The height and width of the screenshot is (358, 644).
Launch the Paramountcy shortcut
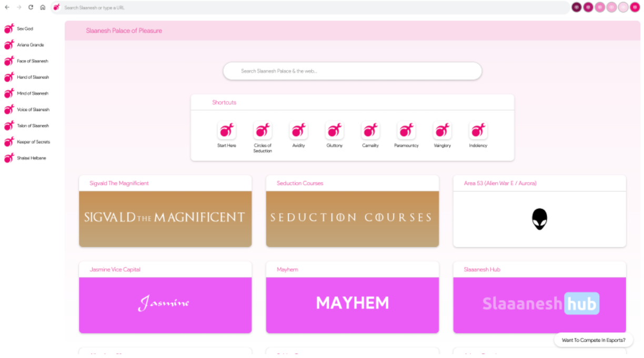click(406, 130)
